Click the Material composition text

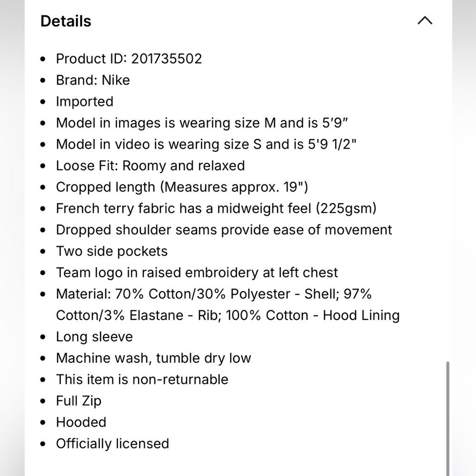click(x=228, y=305)
